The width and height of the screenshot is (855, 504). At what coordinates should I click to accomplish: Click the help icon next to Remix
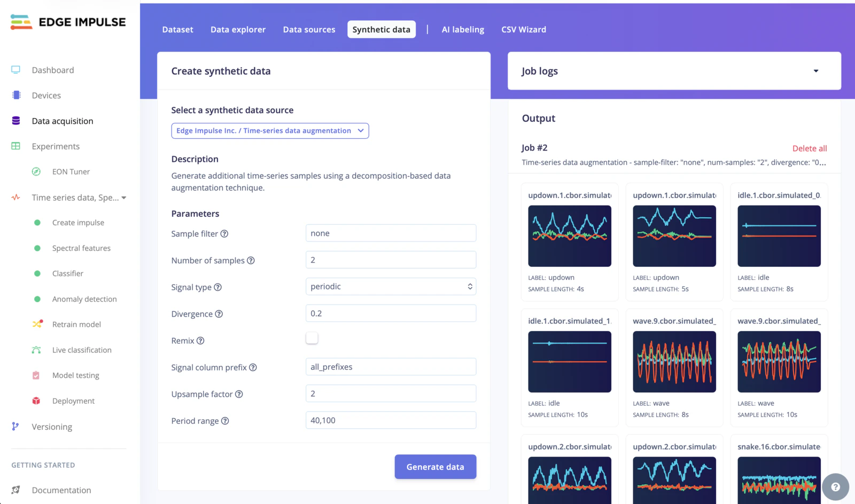pyautogui.click(x=200, y=340)
